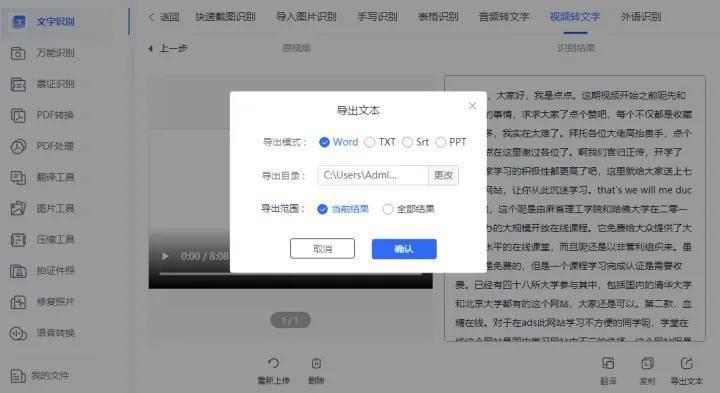Open the 压缩工具 sidebar icon
The image size is (720, 393).
coord(18,240)
